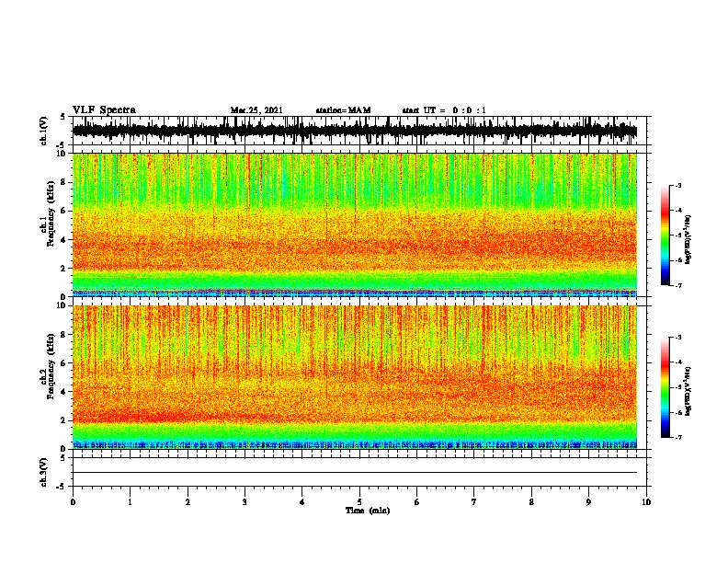Click time axis tick label "4"
This screenshot has width=728, height=563.
click(302, 502)
